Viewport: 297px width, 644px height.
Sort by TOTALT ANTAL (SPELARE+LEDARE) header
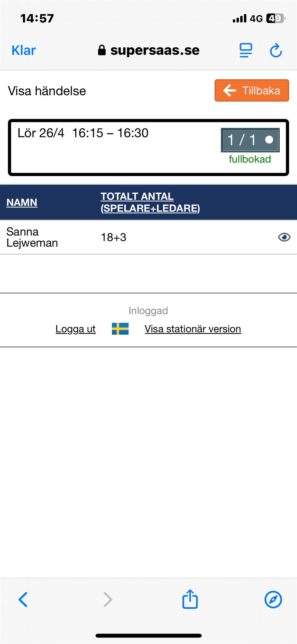[x=150, y=202]
